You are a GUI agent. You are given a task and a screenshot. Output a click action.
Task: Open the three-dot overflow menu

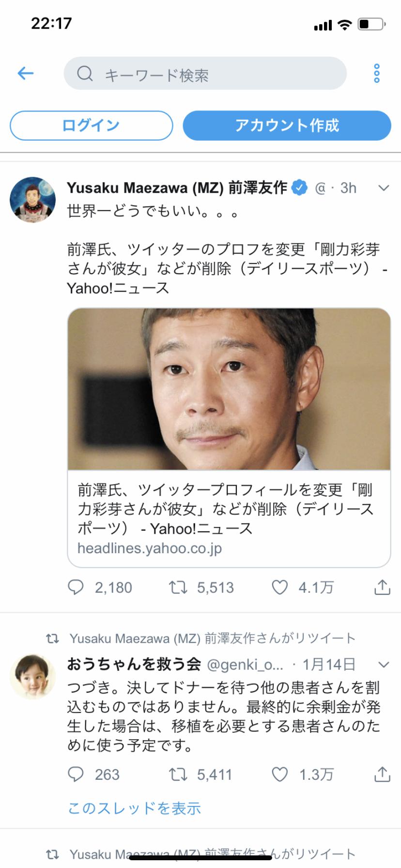pos(377,73)
